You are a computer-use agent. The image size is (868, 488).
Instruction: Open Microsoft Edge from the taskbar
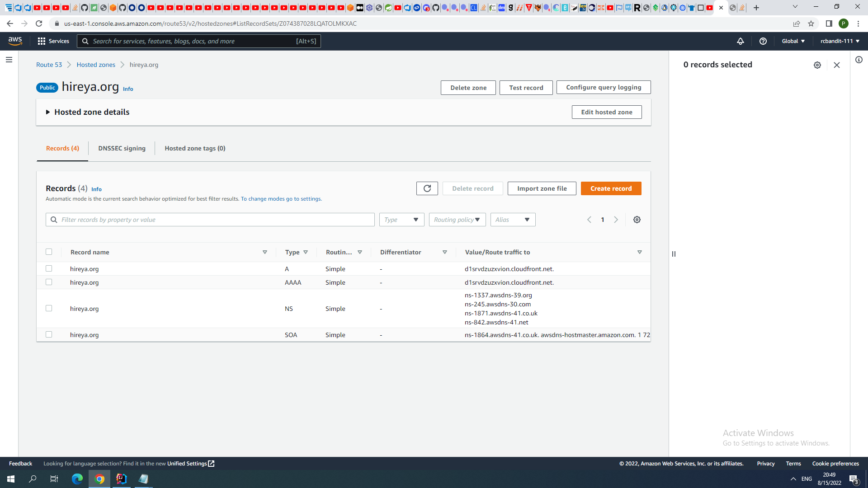77,479
